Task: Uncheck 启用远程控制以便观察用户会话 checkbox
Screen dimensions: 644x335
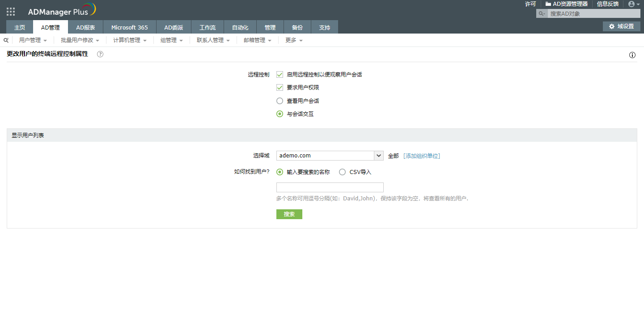Action: [280, 75]
